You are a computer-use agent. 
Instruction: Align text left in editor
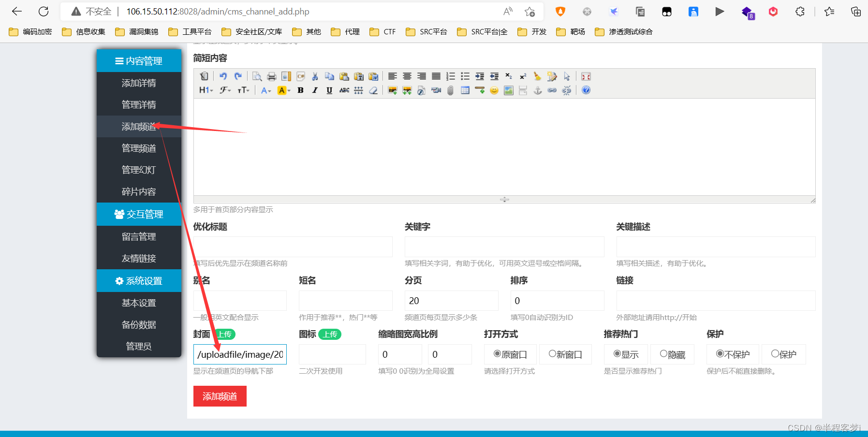pos(393,76)
